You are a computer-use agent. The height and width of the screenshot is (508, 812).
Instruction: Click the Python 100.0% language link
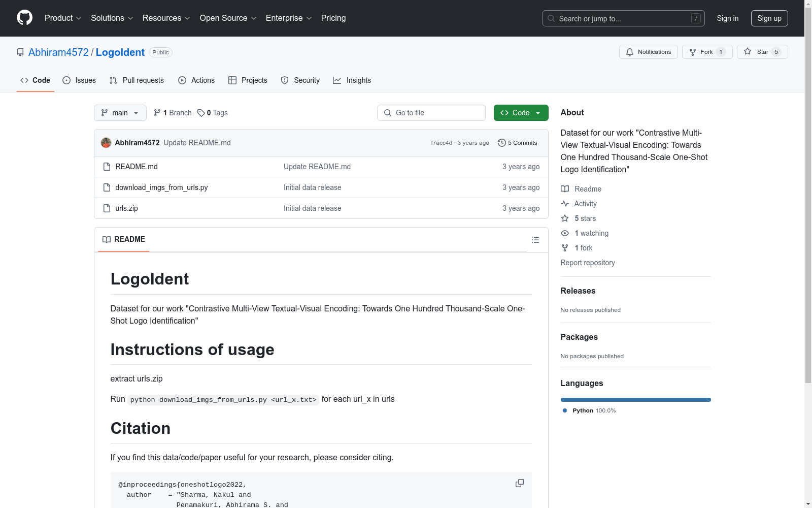[589, 410]
